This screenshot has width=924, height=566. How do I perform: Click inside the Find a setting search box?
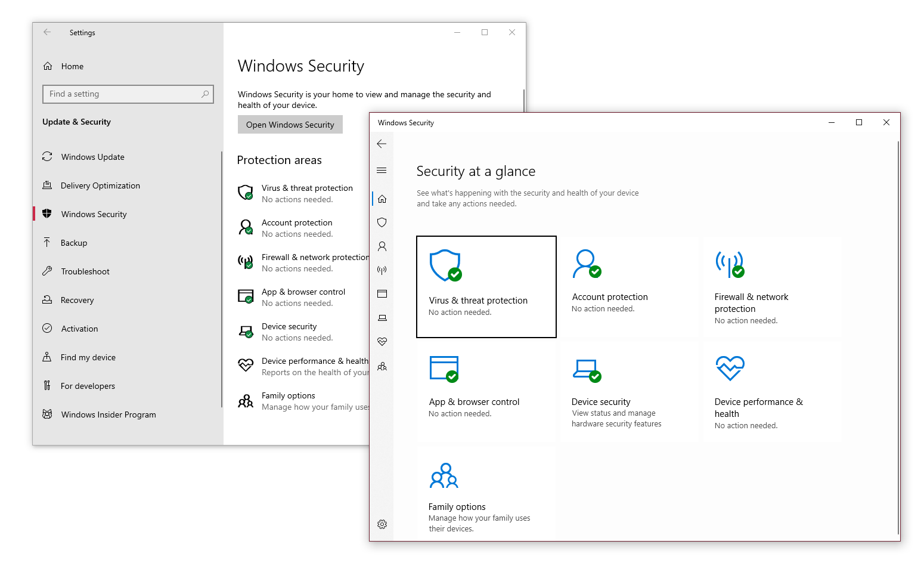[128, 94]
